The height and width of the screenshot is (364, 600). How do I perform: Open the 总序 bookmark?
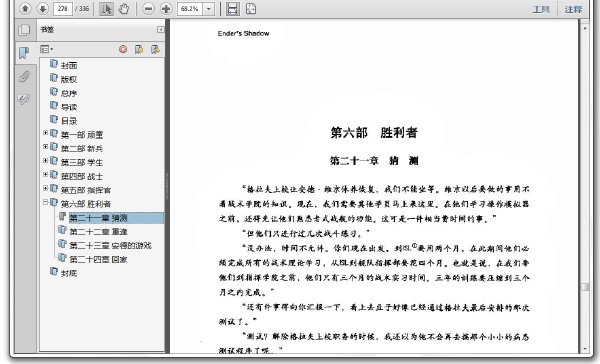69,93
